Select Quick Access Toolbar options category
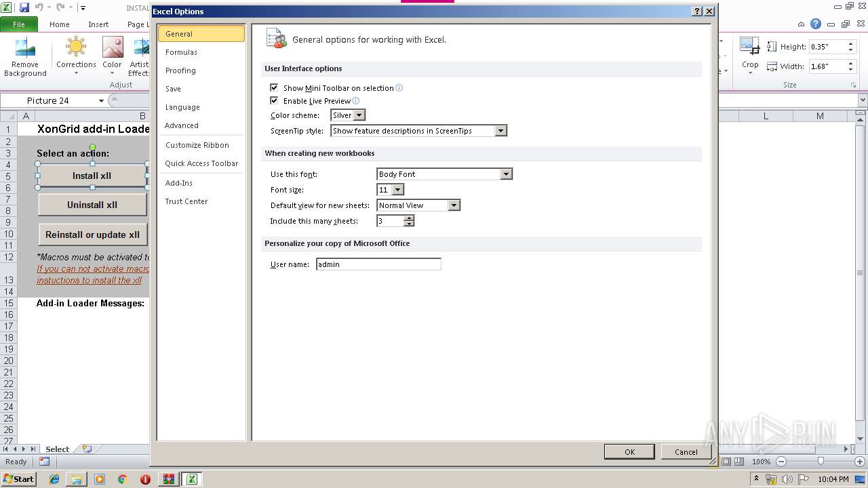868x488 pixels. pyautogui.click(x=201, y=163)
